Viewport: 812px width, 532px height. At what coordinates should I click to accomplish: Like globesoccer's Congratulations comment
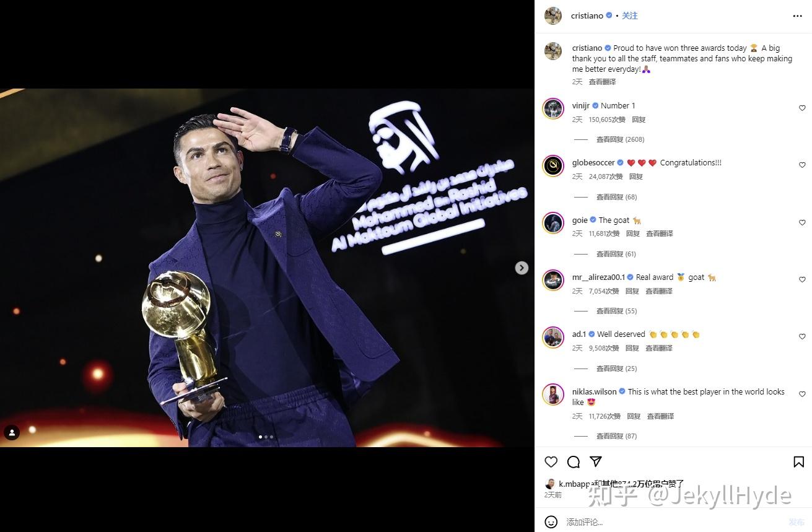[802, 165]
